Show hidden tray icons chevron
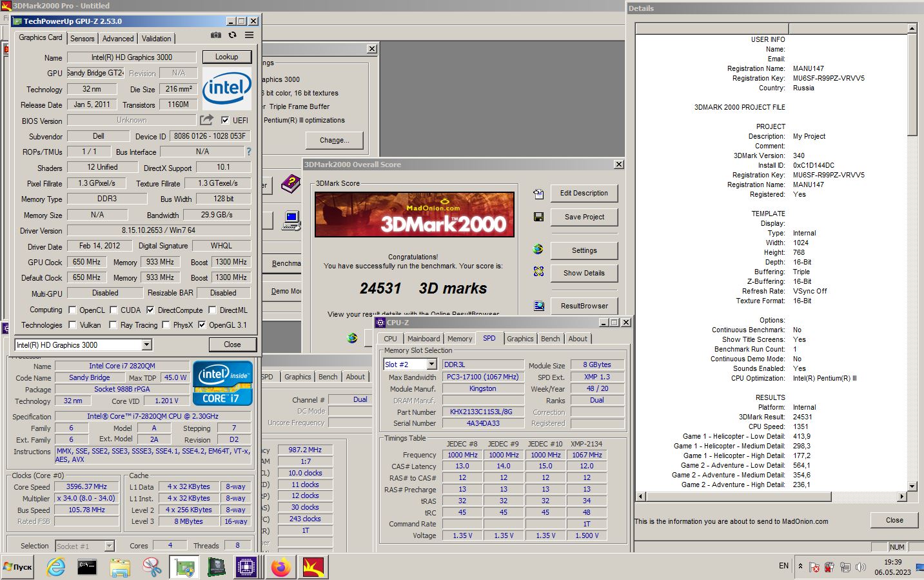 [x=800, y=566]
